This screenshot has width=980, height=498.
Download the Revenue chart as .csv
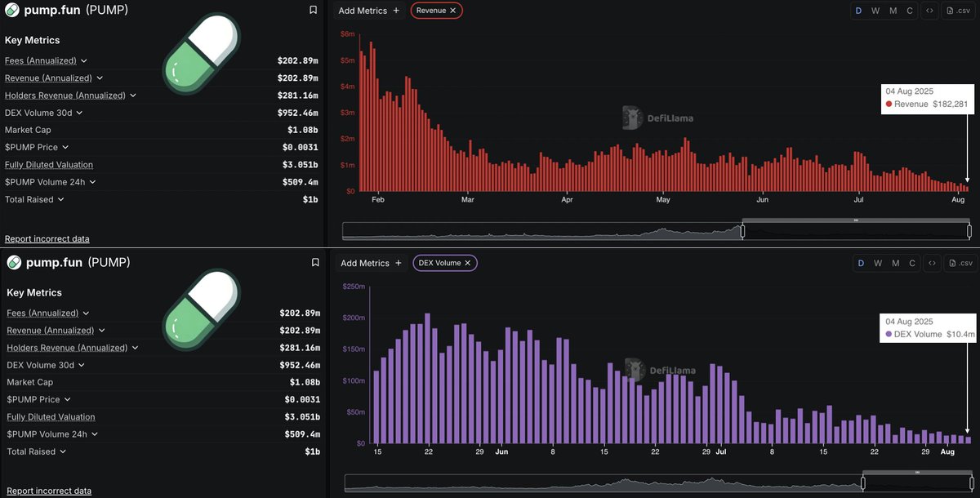(x=958, y=11)
